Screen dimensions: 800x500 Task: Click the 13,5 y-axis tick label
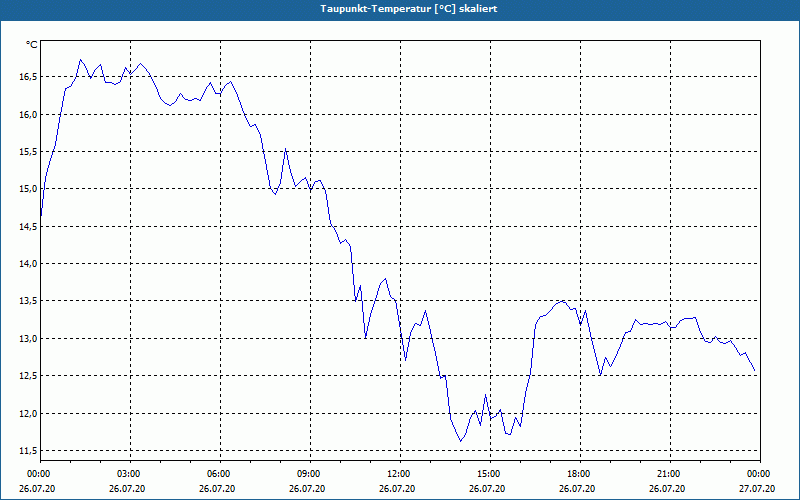pyautogui.click(x=29, y=302)
